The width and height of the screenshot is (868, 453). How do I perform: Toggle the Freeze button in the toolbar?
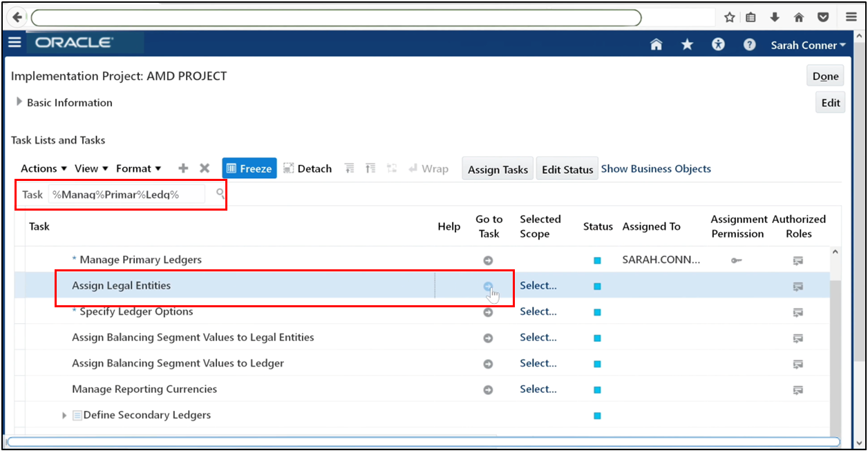tap(249, 168)
